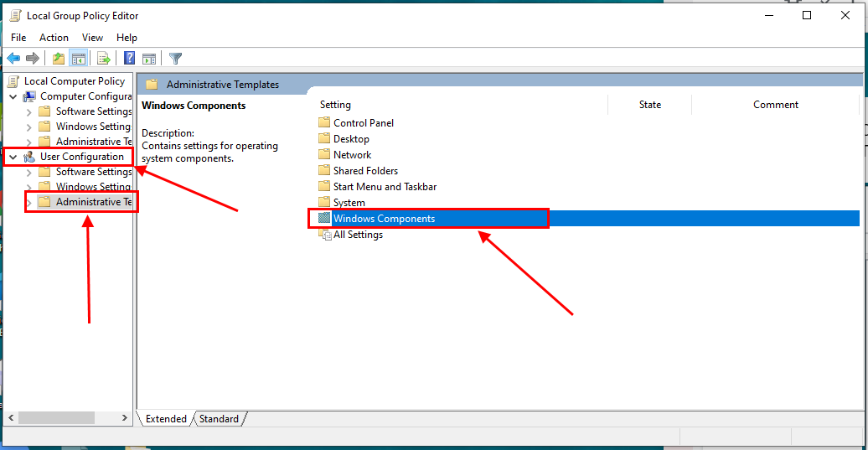This screenshot has width=868, height=450.
Task: Minimize the Local Group Policy Editor window
Action: [769, 15]
